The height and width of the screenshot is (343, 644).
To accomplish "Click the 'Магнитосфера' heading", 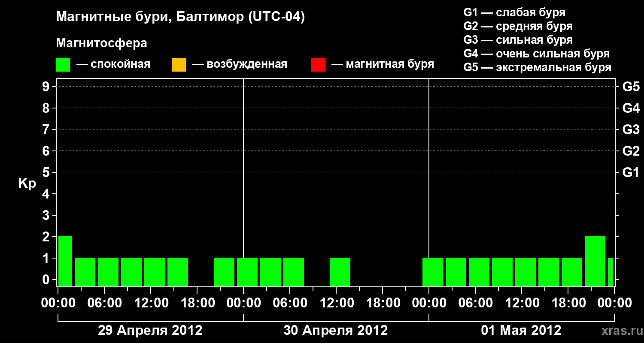I will (x=101, y=43).
